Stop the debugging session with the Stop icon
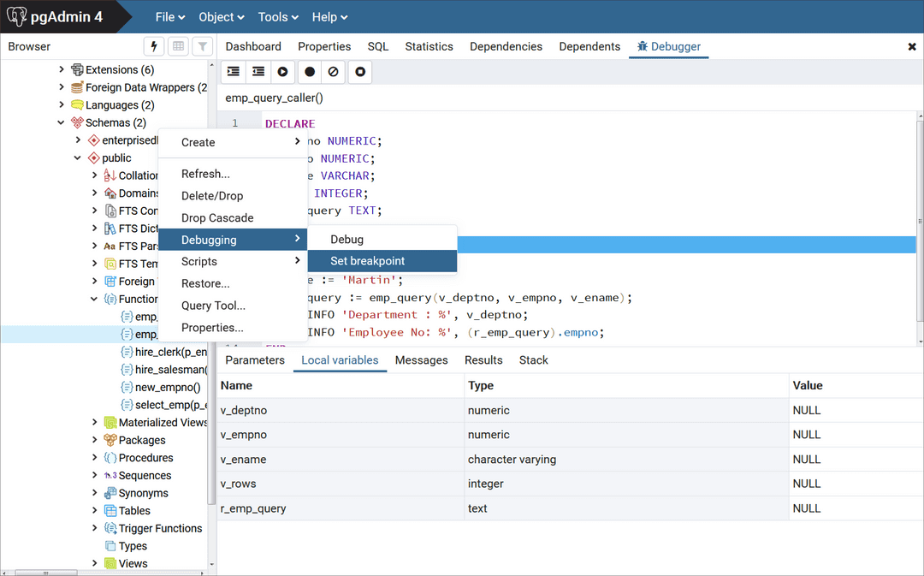 (359, 72)
